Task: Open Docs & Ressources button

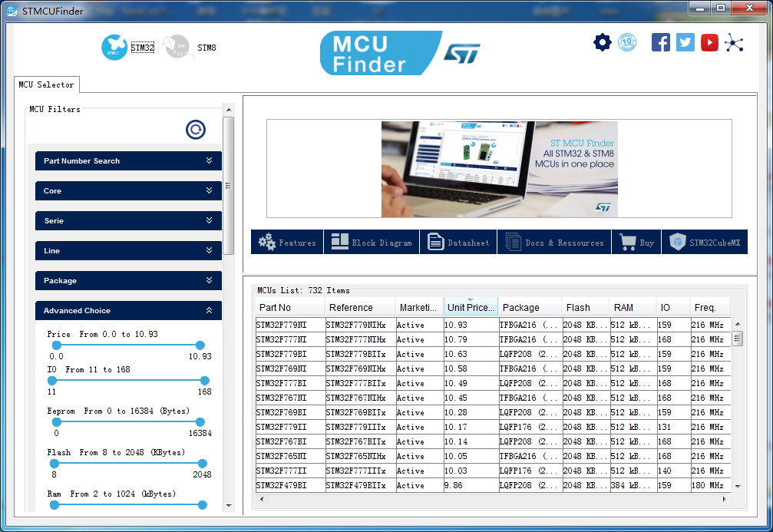Action: 554,242
